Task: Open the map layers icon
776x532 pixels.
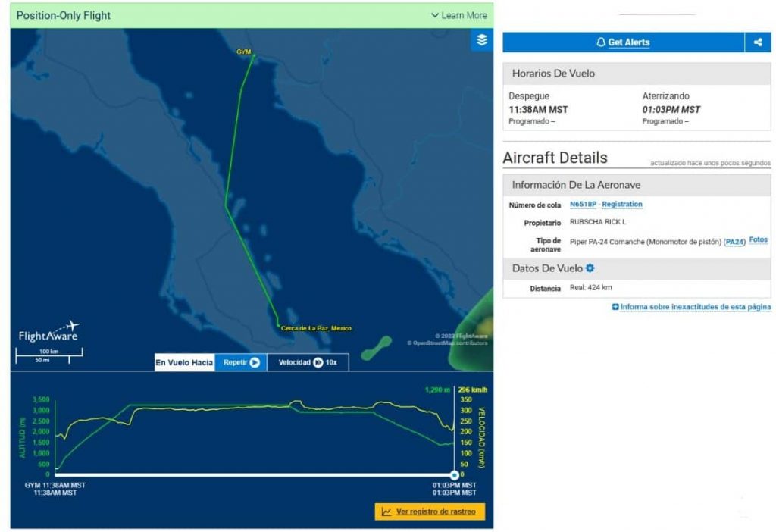Action: [481, 40]
